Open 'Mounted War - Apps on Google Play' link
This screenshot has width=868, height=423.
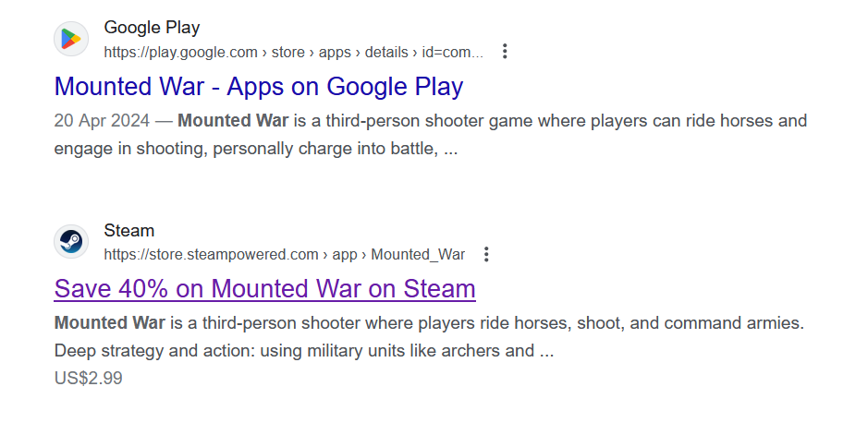click(259, 87)
